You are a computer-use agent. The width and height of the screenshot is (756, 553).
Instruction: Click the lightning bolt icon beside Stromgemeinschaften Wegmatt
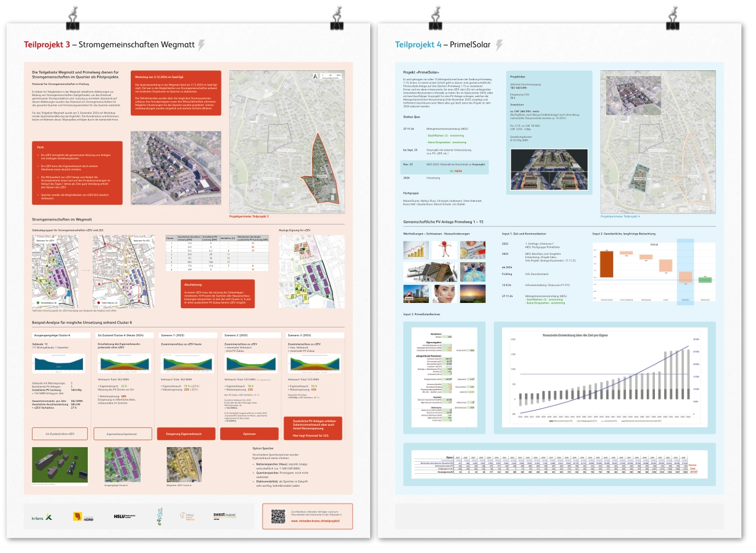tap(202, 45)
